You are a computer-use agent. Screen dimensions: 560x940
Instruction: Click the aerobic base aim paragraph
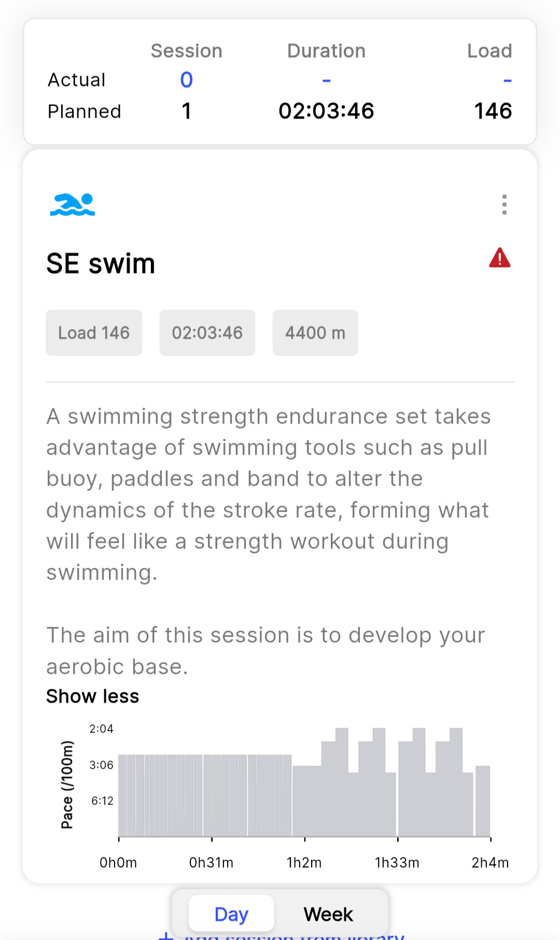[x=265, y=651]
